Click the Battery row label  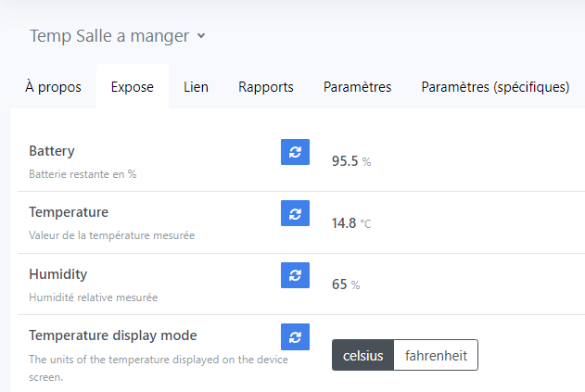52,150
